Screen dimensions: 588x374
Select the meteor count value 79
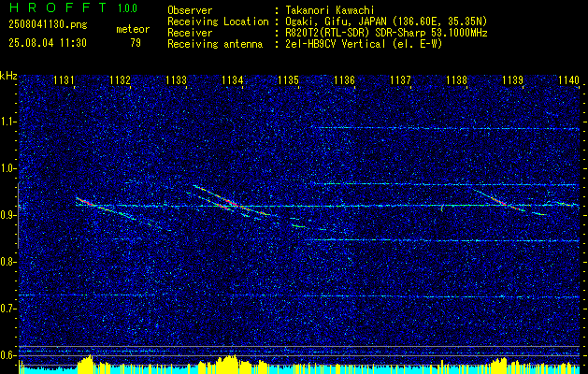(x=136, y=43)
